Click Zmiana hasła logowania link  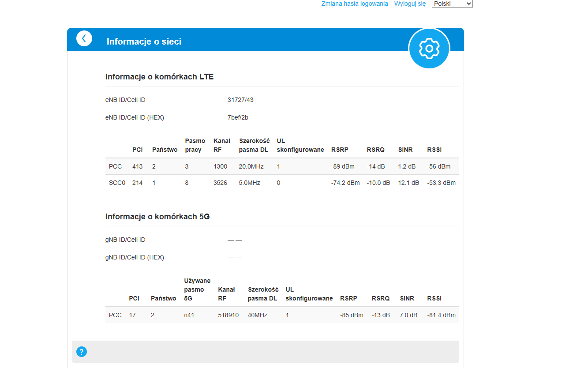(x=355, y=4)
